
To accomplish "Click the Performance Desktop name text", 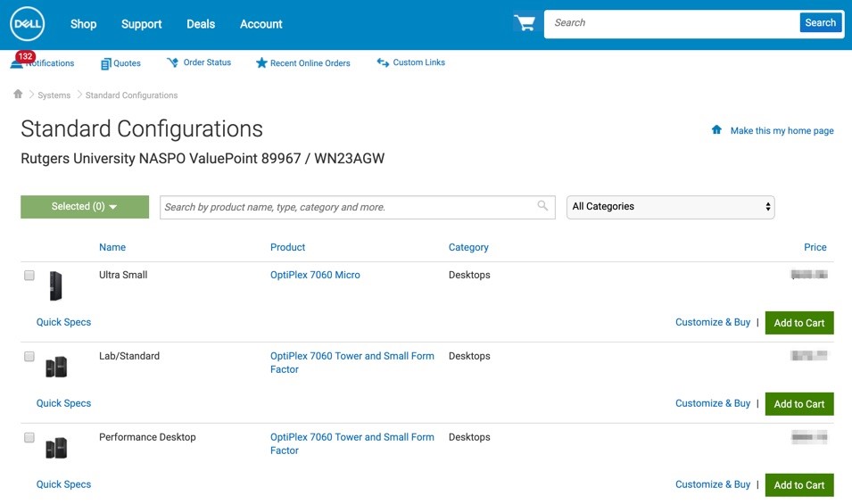I will click(x=147, y=437).
